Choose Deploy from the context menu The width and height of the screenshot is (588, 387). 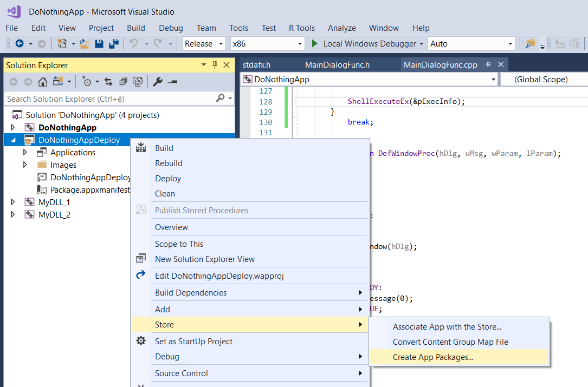click(250, 178)
